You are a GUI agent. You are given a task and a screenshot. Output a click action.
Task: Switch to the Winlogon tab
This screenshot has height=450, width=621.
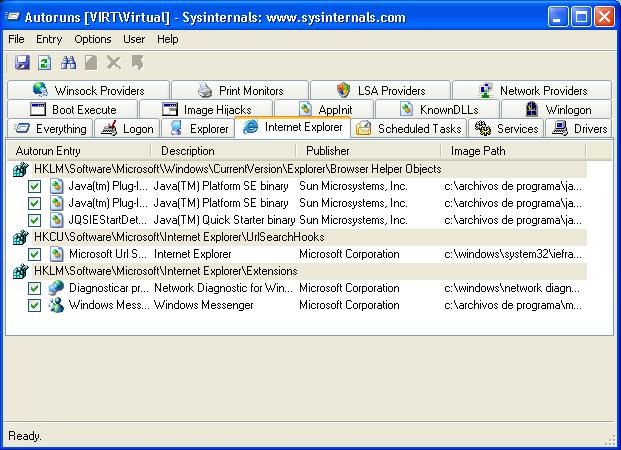(x=556, y=109)
